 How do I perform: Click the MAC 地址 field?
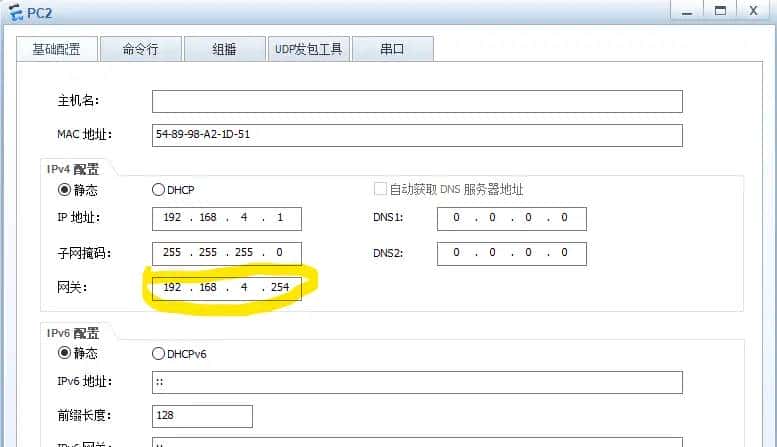(x=417, y=135)
